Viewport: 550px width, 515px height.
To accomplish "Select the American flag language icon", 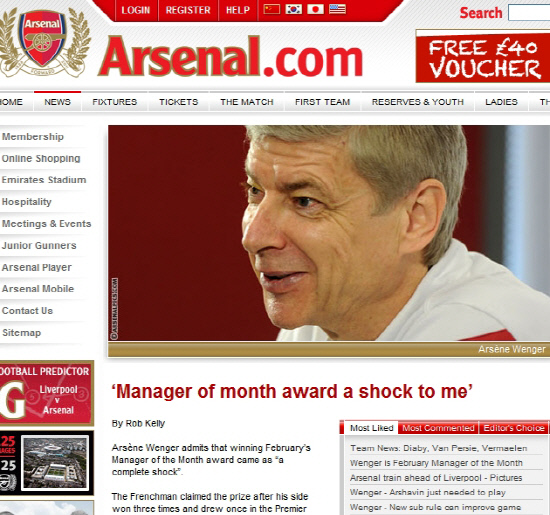I will point(337,9).
